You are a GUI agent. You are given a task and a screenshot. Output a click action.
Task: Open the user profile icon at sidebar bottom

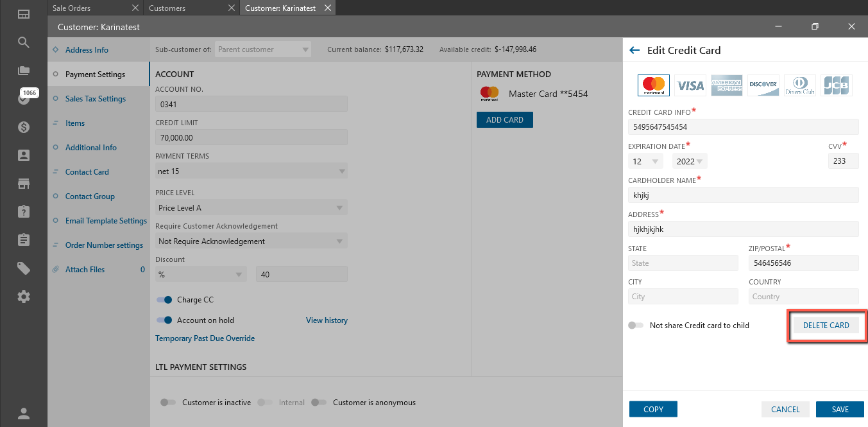[x=23, y=414]
